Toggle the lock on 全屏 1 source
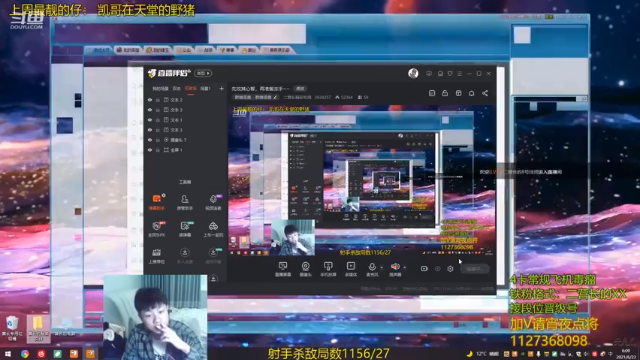The image size is (640, 360). coord(158,150)
